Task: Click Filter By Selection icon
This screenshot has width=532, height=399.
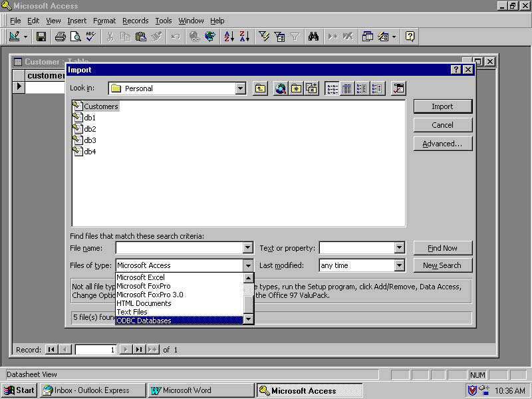Action: click(264, 37)
